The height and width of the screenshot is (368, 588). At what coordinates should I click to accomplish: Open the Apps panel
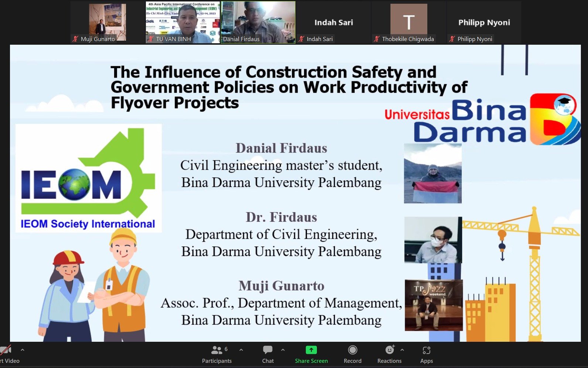[x=426, y=355]
